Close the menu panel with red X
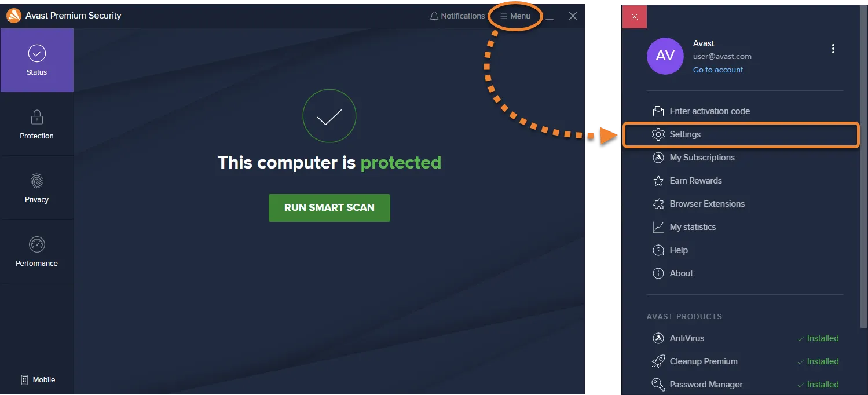Screen dimensions: 868x395 pyautogui.click(x=635, y=17)
